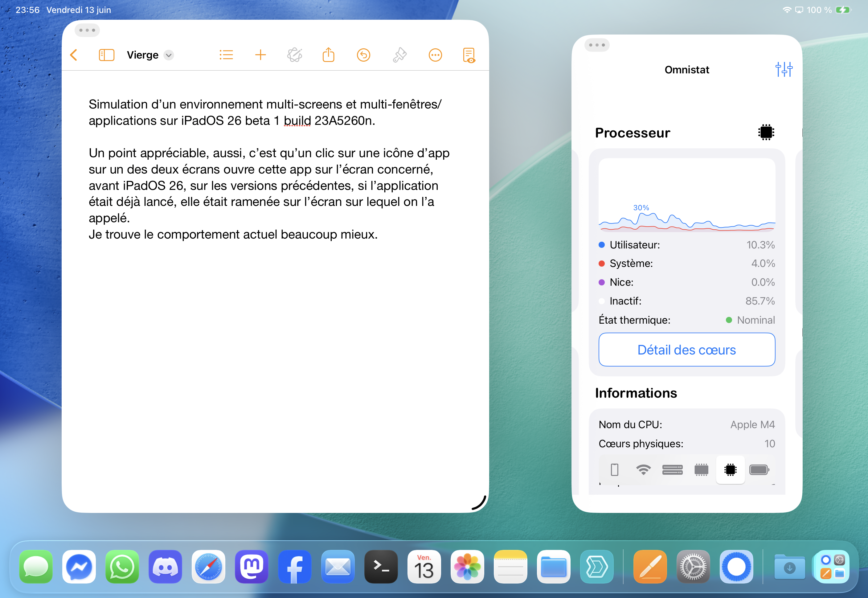The width and height of the screenshot is (868, 598).
Task: Click the processor usage graph
Action: (686, 195)
